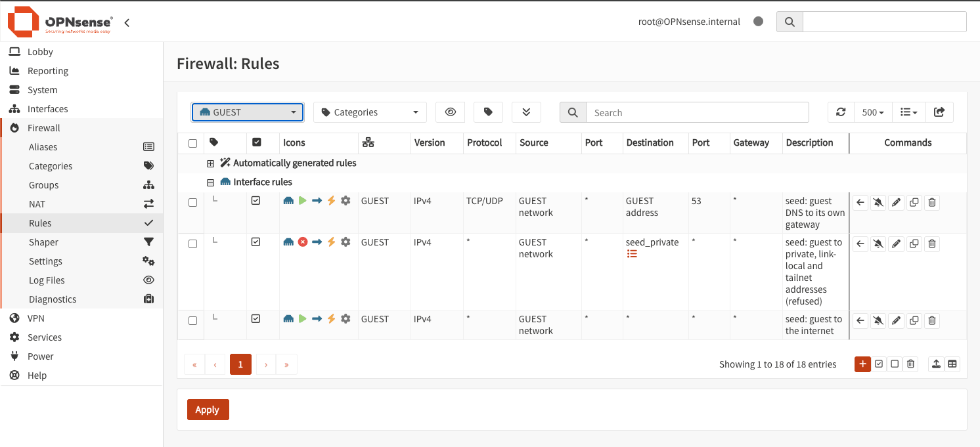Image resolution: width=980 pixels, height=447 pixels.
Task: Click the OPNsense logo
Action: 60,22
